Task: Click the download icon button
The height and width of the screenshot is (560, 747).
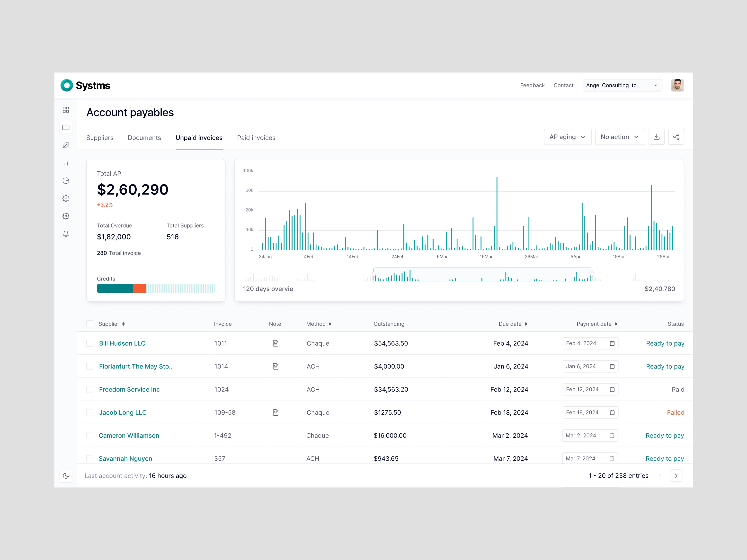Action: (x=656, y=137)
